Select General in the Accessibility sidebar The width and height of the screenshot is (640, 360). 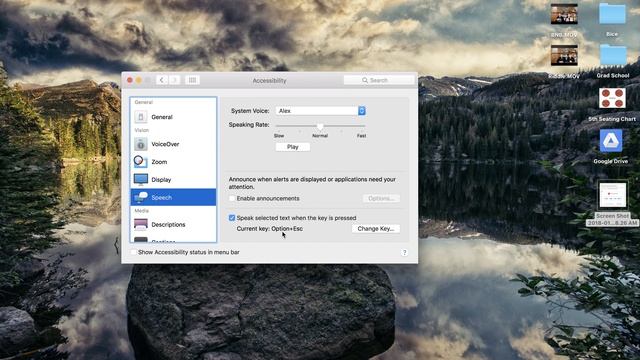click(x=173, y=117)
